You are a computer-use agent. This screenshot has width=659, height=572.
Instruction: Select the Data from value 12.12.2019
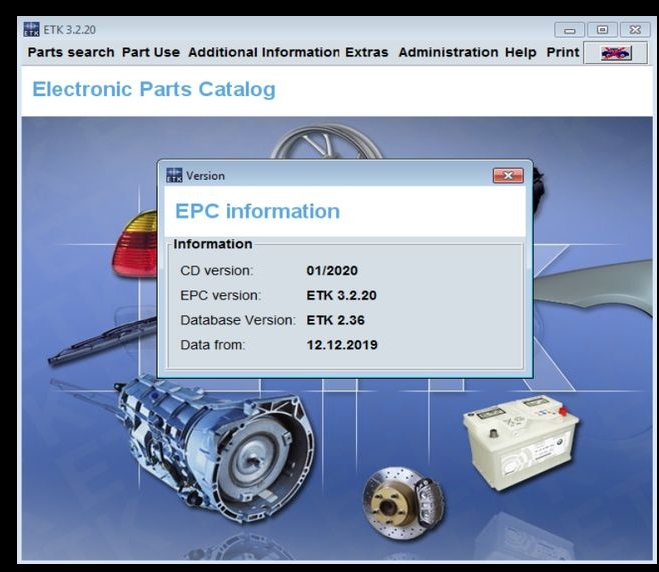click(342, 345)
